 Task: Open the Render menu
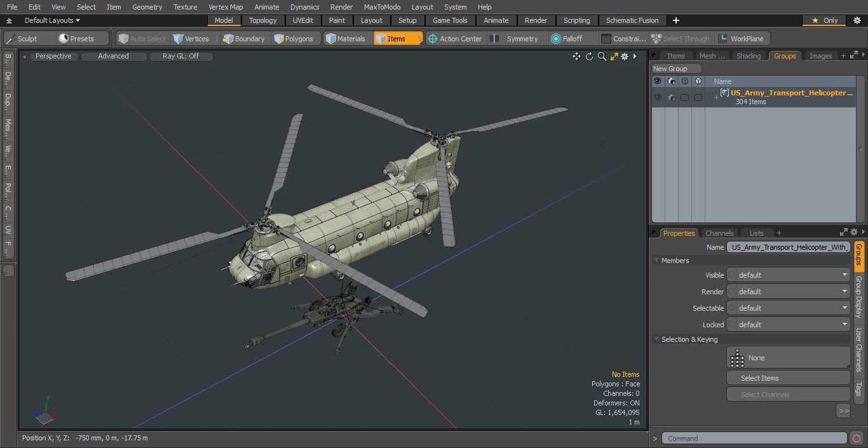[341, 7]
